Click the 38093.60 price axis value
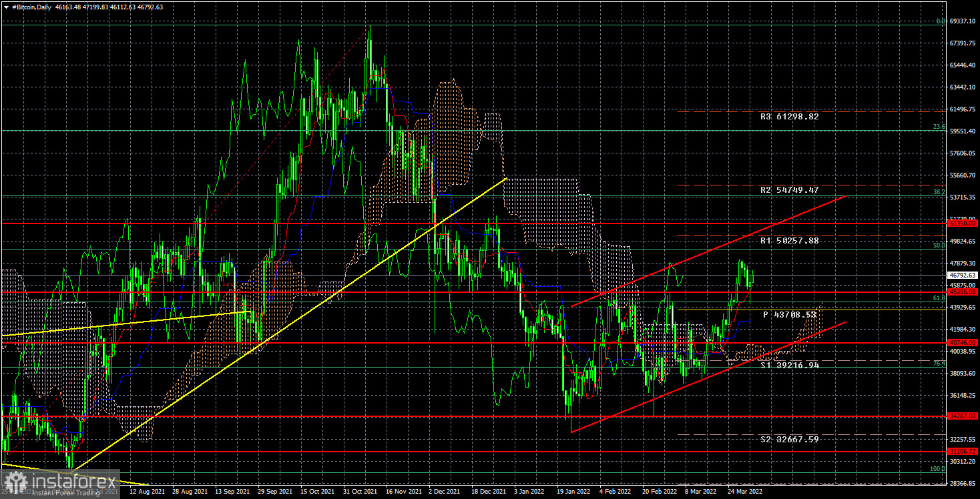 point(963,374)
